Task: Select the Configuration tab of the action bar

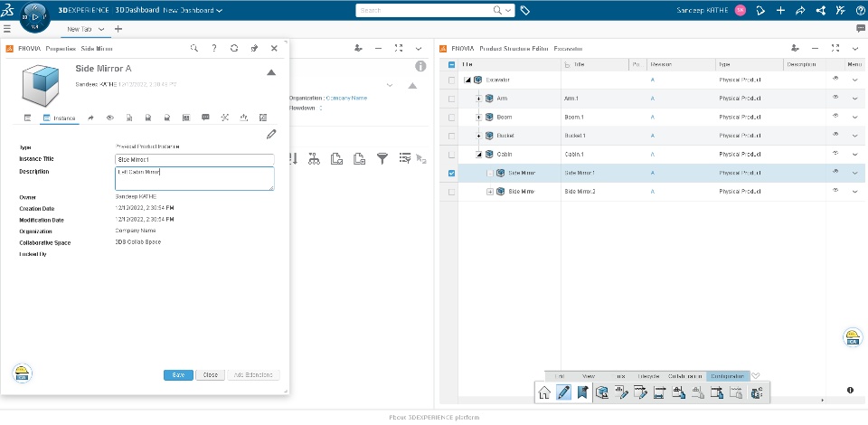Action: tap(728, 376)
